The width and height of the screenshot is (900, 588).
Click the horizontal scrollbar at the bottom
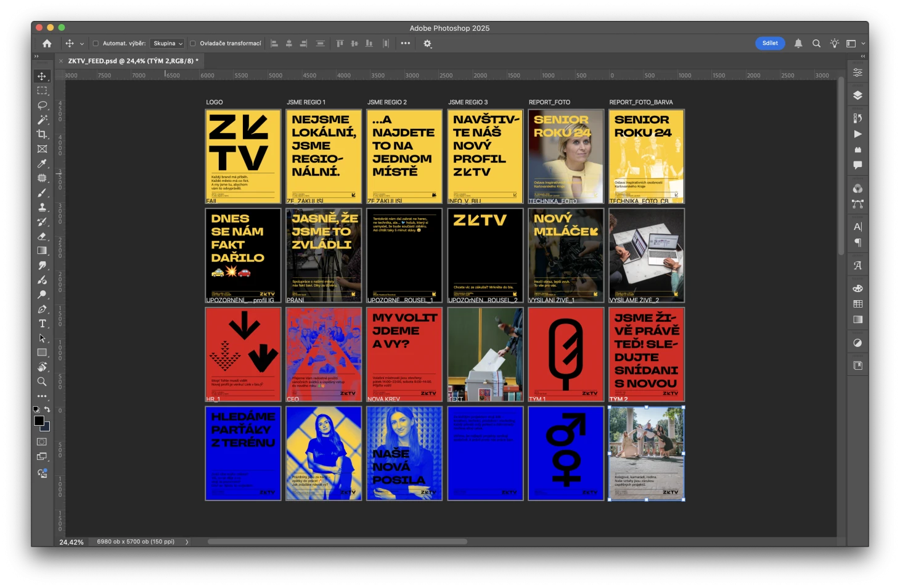click(x=337, y=542)
